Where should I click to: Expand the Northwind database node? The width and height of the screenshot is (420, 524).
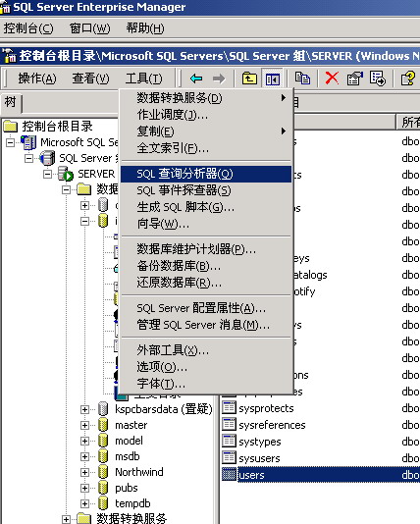click(84, 472)
